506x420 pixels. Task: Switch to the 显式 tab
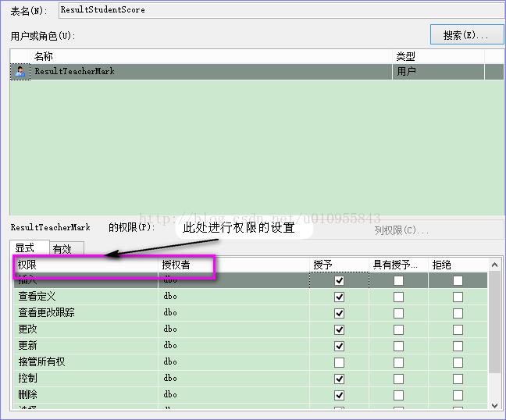(x=25, y=248)
